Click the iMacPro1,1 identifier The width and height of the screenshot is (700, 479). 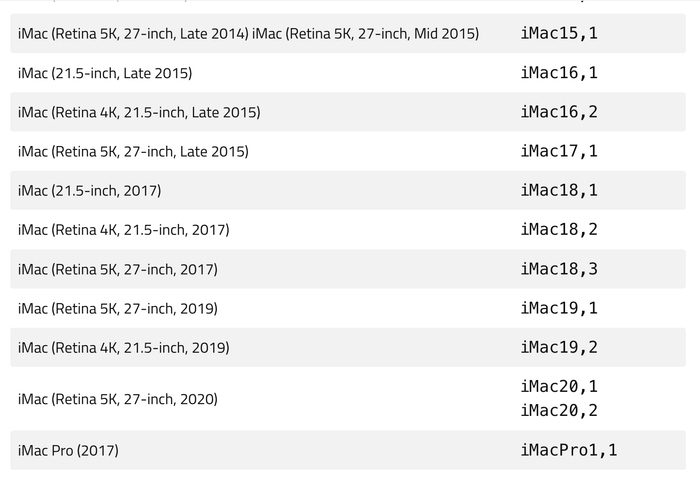[569, 450]
